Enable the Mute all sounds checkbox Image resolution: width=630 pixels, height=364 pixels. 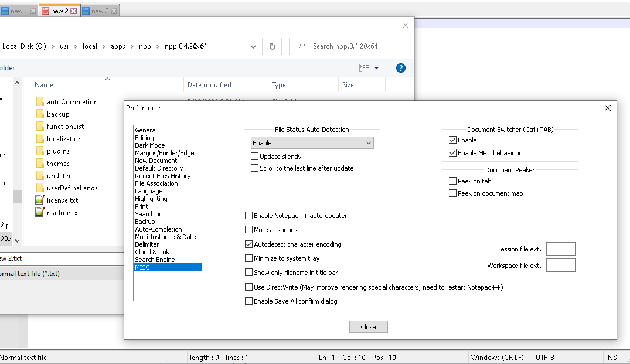point(248,230)
